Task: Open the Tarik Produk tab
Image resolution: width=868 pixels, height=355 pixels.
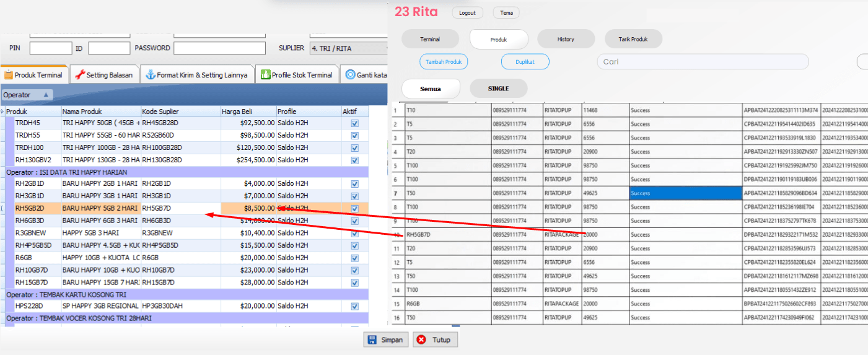Action: 633,39
